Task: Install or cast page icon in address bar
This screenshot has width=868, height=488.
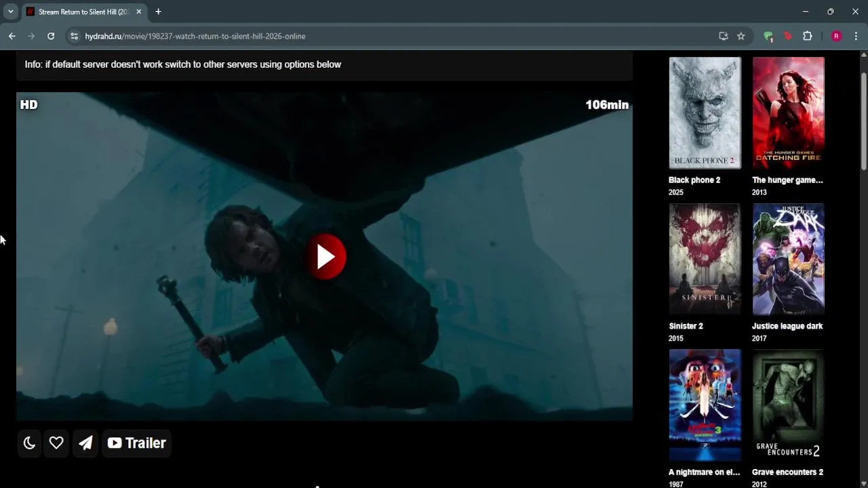Action: pyautogui.click(x=724, y=36)
